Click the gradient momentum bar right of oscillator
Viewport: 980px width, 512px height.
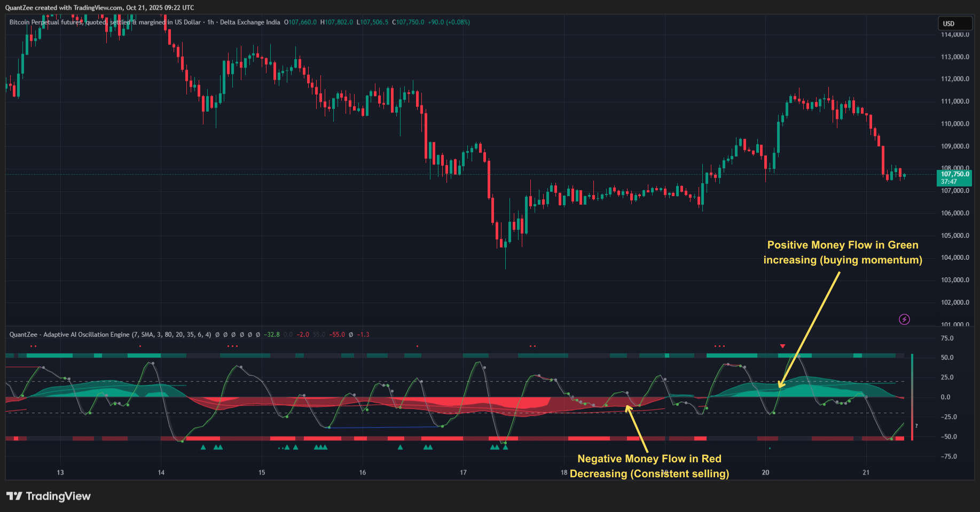click(x=912, y=397)
